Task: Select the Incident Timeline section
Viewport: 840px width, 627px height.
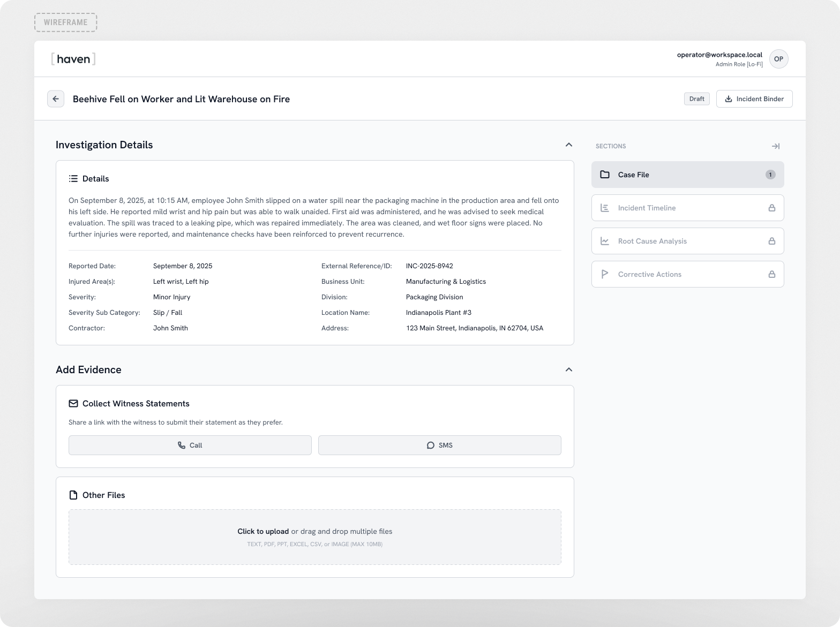Action: click(688, 208)
